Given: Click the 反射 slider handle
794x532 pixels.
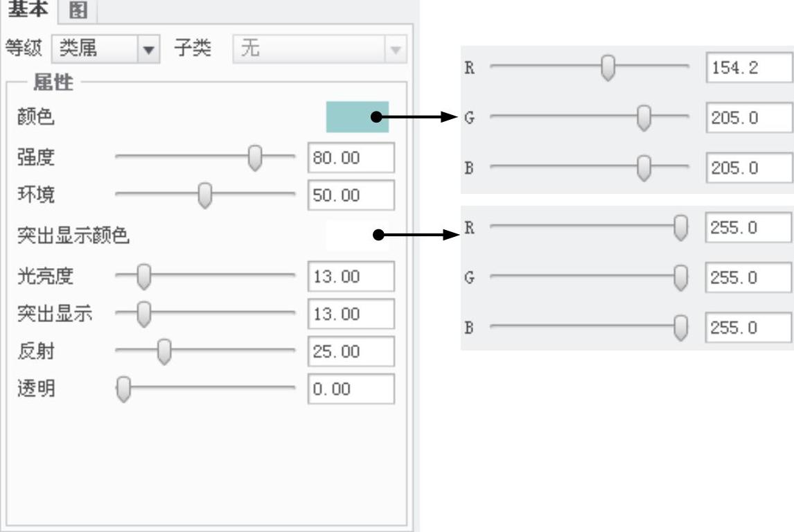Looking at the screenshot, I should click(x=164, y=352).
